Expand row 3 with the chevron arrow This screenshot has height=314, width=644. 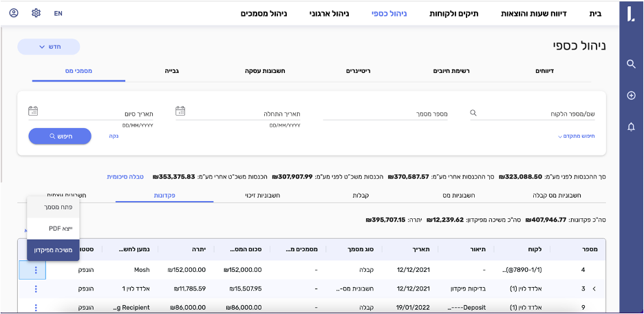(x=594, y=289)
